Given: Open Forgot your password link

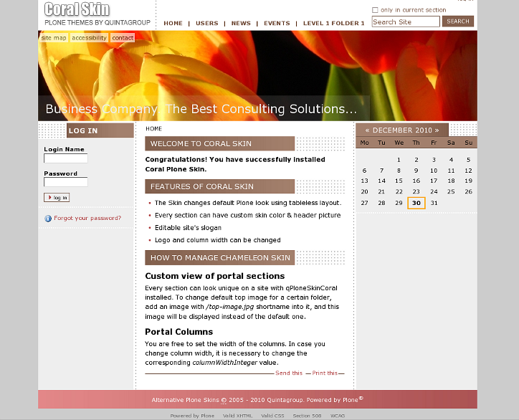Looking at the screenshot, I should point(87,219).
